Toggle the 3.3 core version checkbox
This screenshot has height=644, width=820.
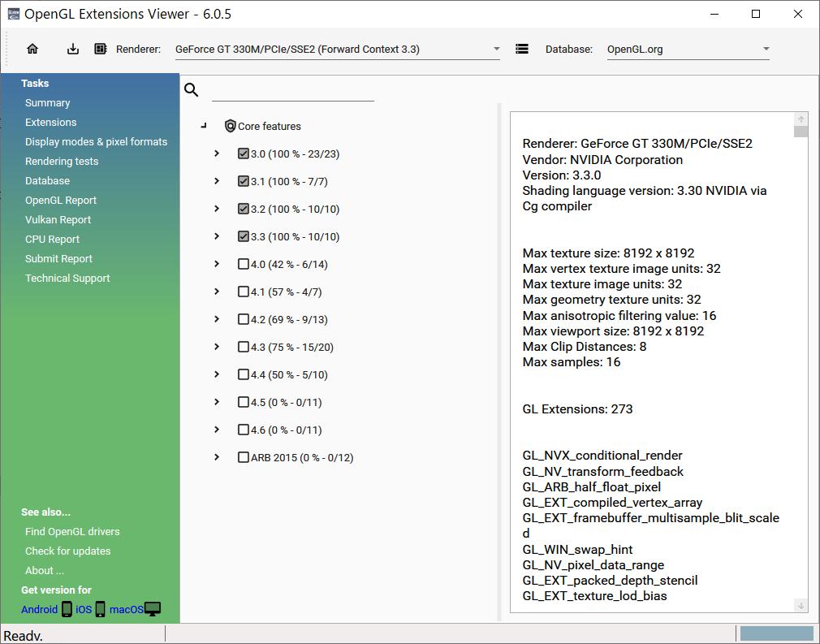[244, 236]
